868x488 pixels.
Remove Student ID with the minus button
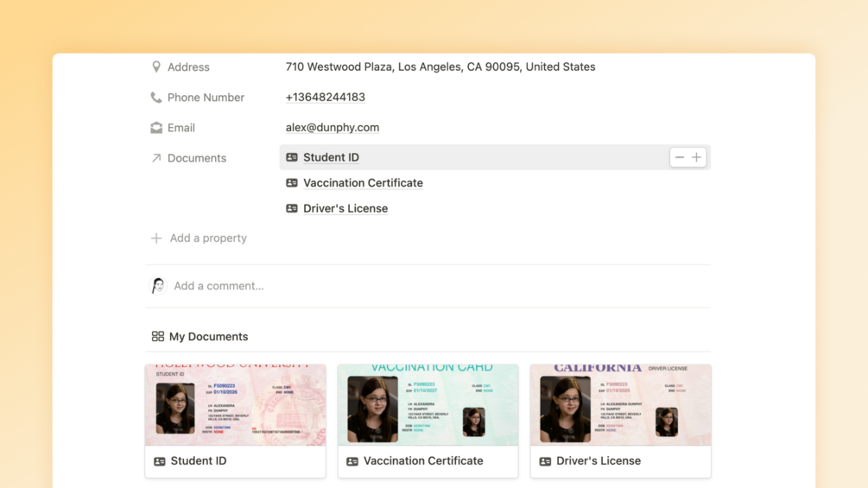(679, 158)
